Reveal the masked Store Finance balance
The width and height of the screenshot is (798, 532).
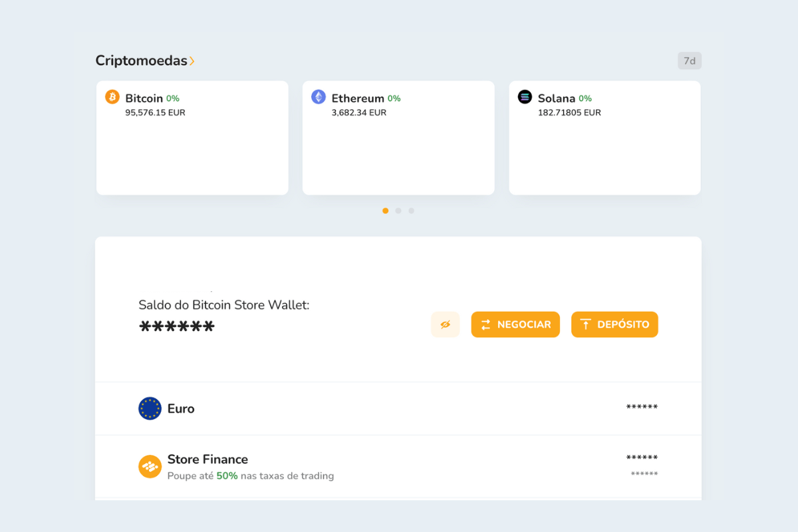641,458
